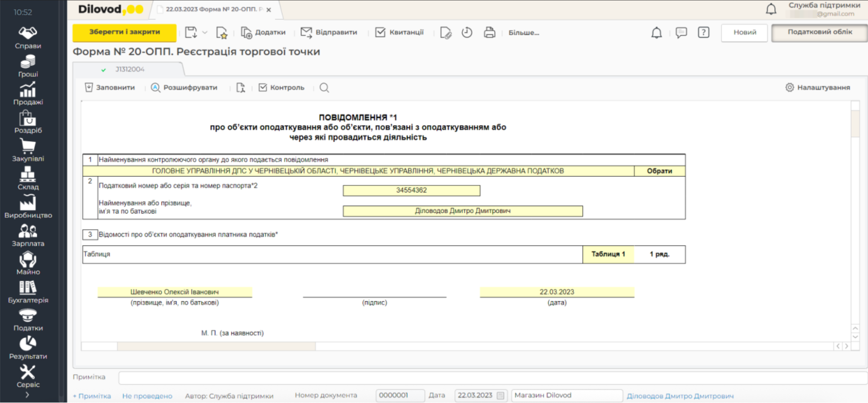
Task: Open the history clock icon
Action: click(467, 33)
